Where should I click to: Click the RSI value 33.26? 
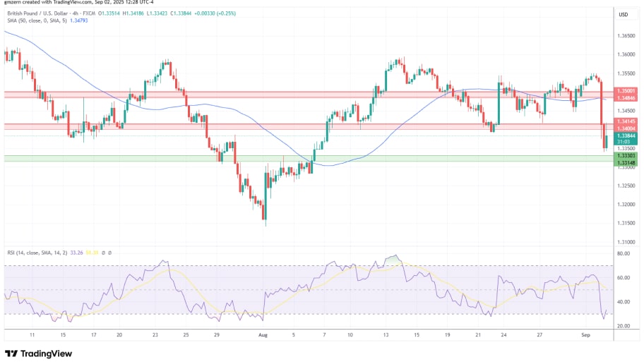point(76,253)
